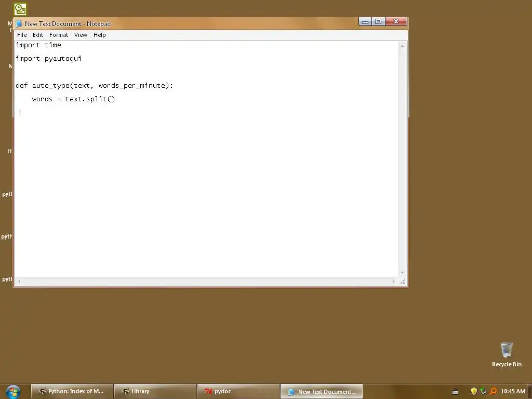
Task: Open the Recycle Bin icon
Action: pyautogui.click(x=507, y=354)
